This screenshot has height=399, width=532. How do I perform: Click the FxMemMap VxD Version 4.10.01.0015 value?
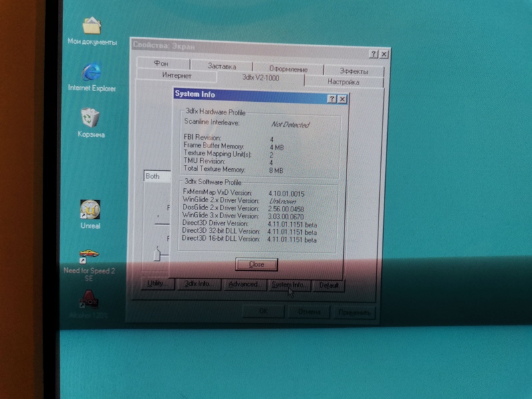pos(287,194)
